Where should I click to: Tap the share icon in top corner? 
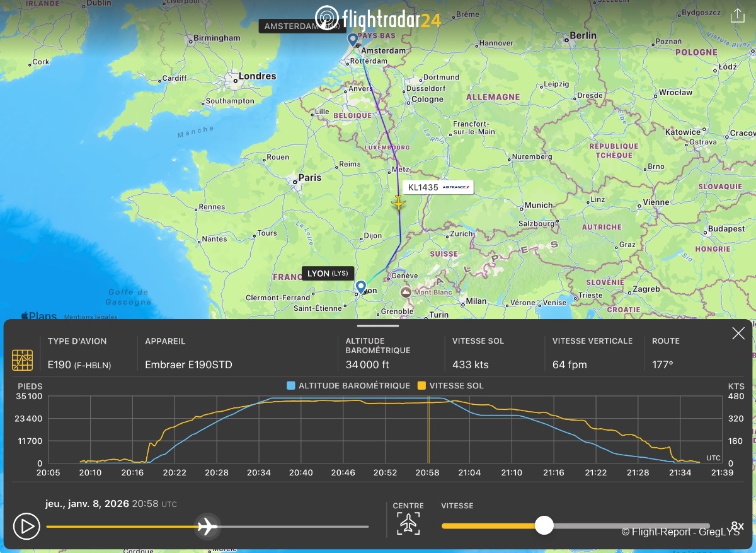tap(737, 16)
